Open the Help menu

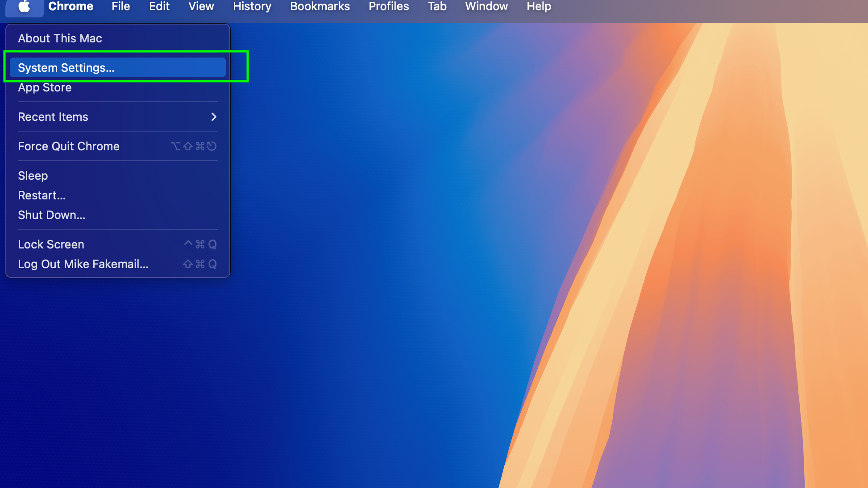click(538, 7)
